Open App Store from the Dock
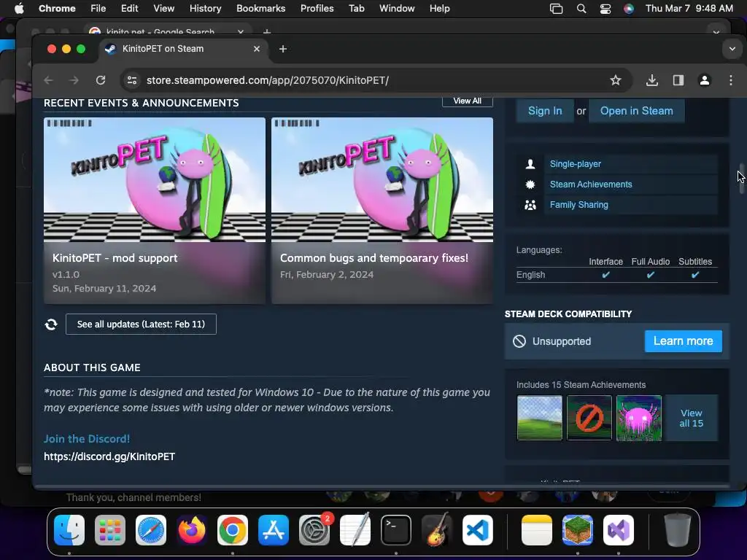Viewport: 747px width, 560px height. [x=274, y=530]
